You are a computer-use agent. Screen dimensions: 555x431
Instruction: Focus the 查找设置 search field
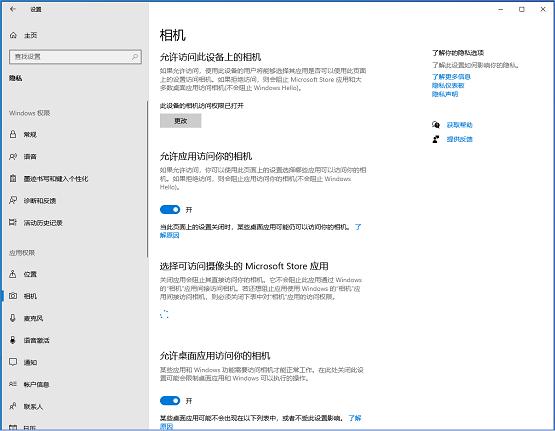click(x=75, y=57)
